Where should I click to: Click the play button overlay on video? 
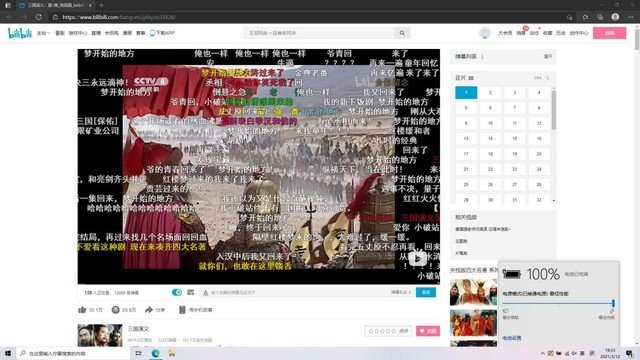click(x=417, y=259)
